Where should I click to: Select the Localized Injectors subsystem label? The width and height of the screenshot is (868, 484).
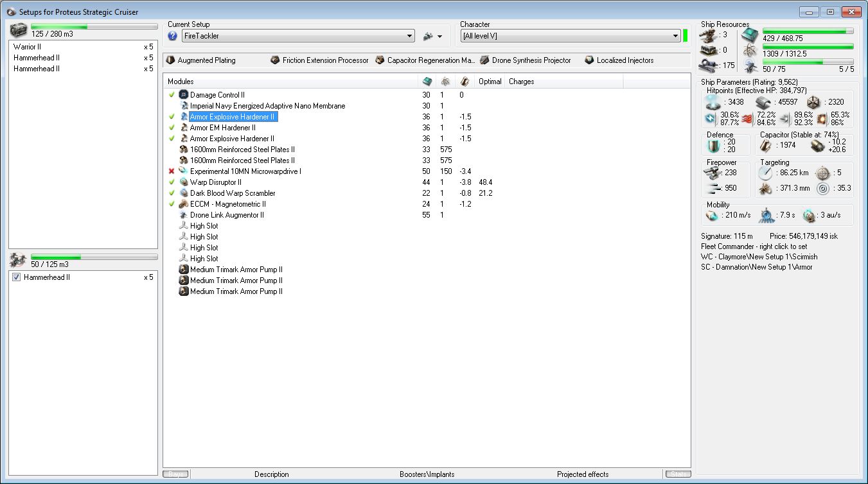625,60
